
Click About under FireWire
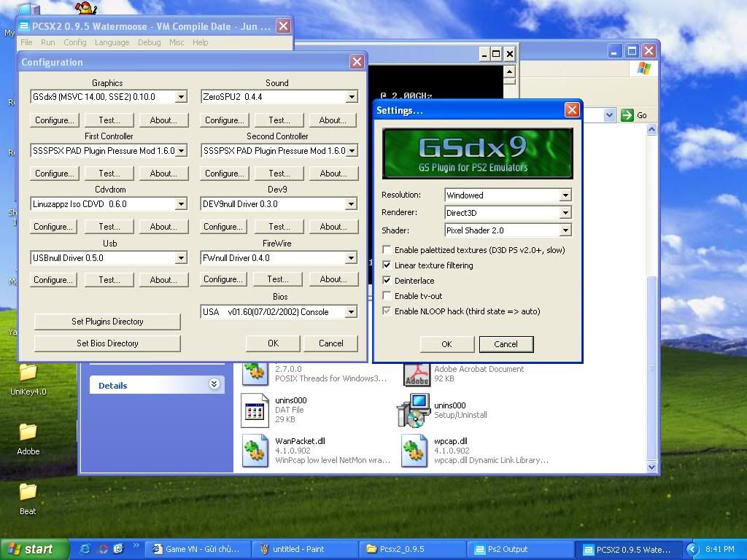(333, 279)
